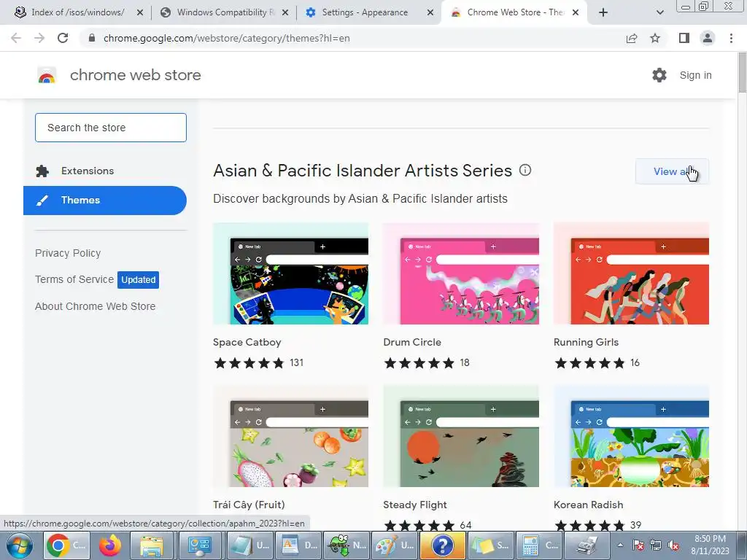Click the info icon beside series title
The height and width of the screenshot is (560, 747).
pos(525,170)
